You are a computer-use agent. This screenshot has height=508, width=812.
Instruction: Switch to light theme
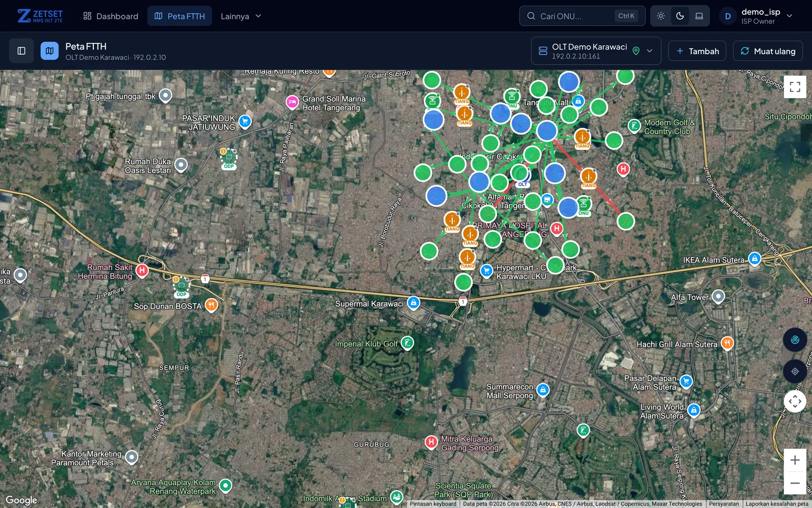coord(660,16)
